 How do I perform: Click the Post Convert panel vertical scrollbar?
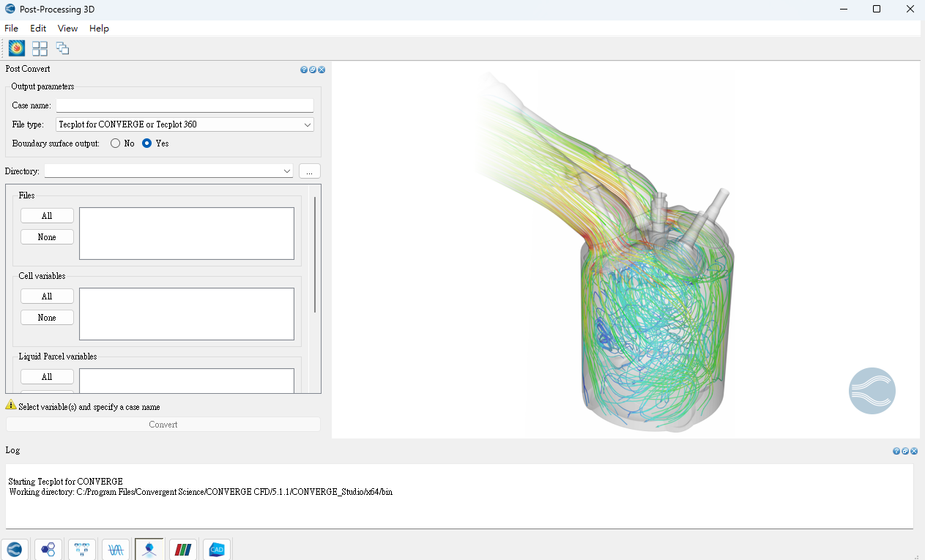point(315,255)
